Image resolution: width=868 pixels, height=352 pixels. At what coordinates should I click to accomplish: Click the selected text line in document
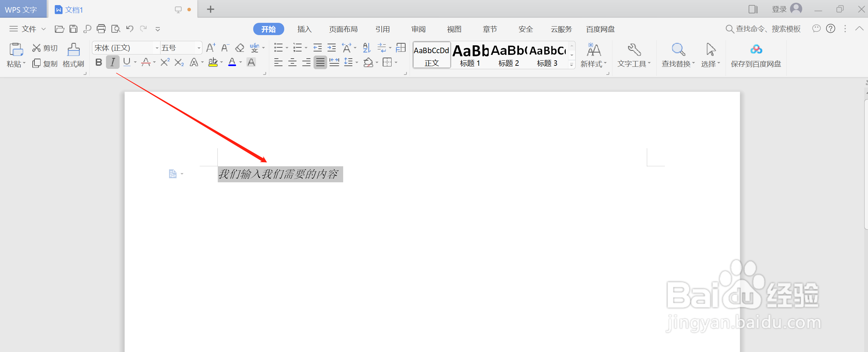(x=280, y=174)
